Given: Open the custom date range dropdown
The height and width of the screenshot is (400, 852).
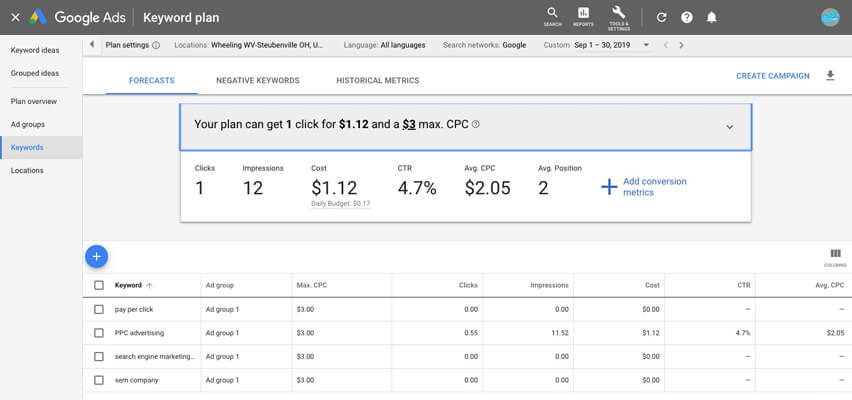Looking at the screenshot, I should click(646, 45).
